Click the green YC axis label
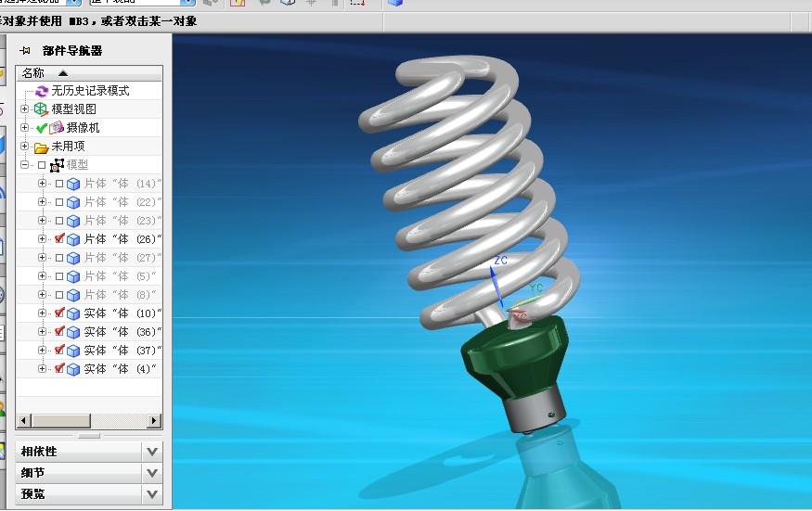Screen dimensions: 812x511 pyautogui.click(x=536, y=287)
